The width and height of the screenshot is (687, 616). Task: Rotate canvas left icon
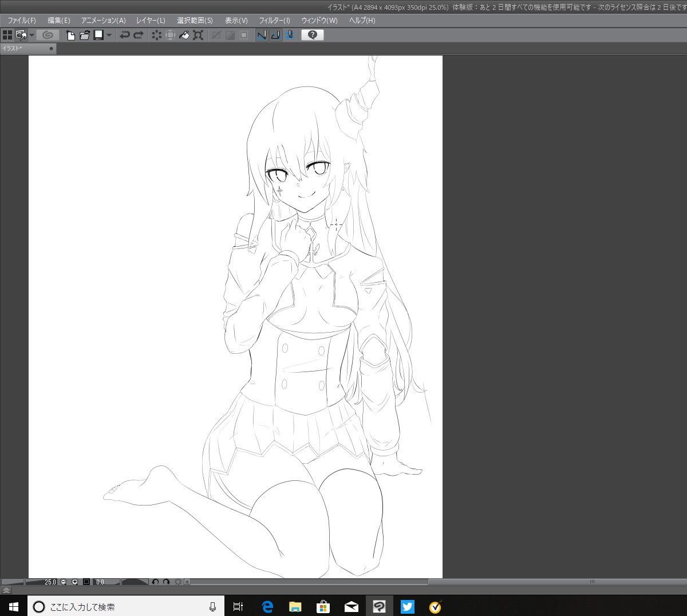click(x=155, y=582)
